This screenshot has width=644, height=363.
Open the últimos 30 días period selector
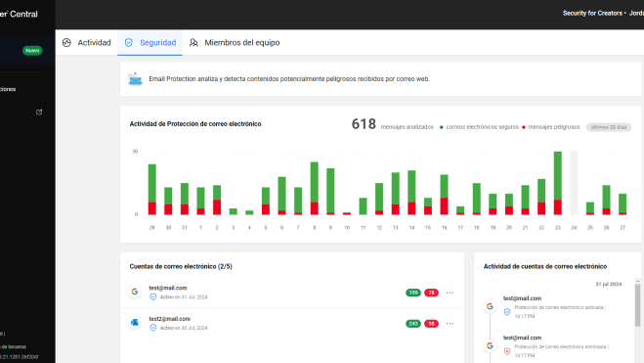pyautogui.click(x=609, y=127)
